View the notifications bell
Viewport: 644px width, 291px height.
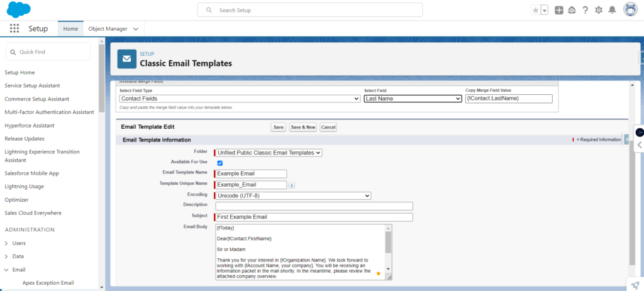[612, 10]
